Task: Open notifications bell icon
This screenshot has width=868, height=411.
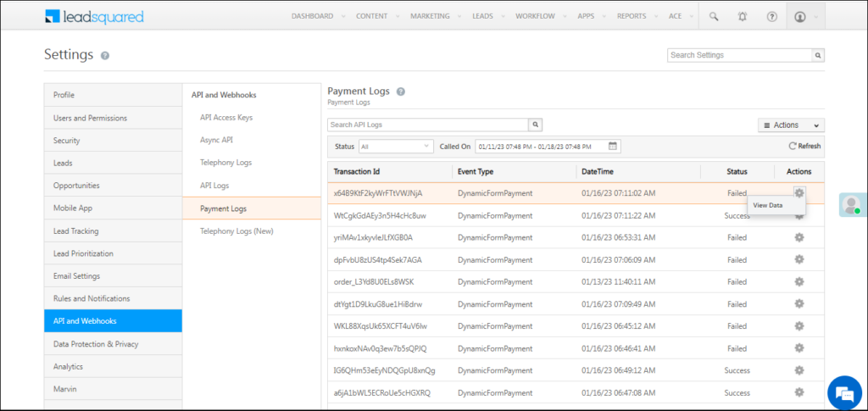Action: tap(743, 17)
